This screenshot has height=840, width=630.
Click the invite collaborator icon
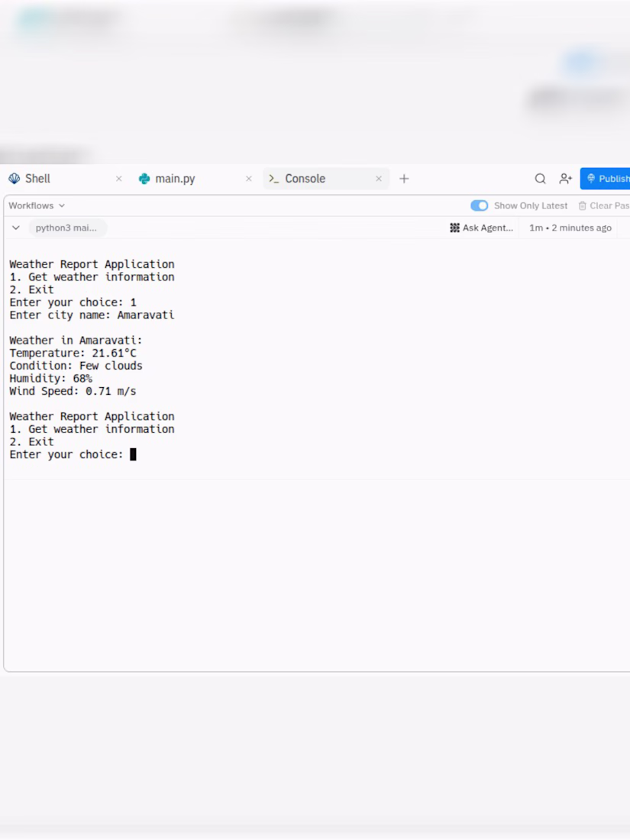566,179
